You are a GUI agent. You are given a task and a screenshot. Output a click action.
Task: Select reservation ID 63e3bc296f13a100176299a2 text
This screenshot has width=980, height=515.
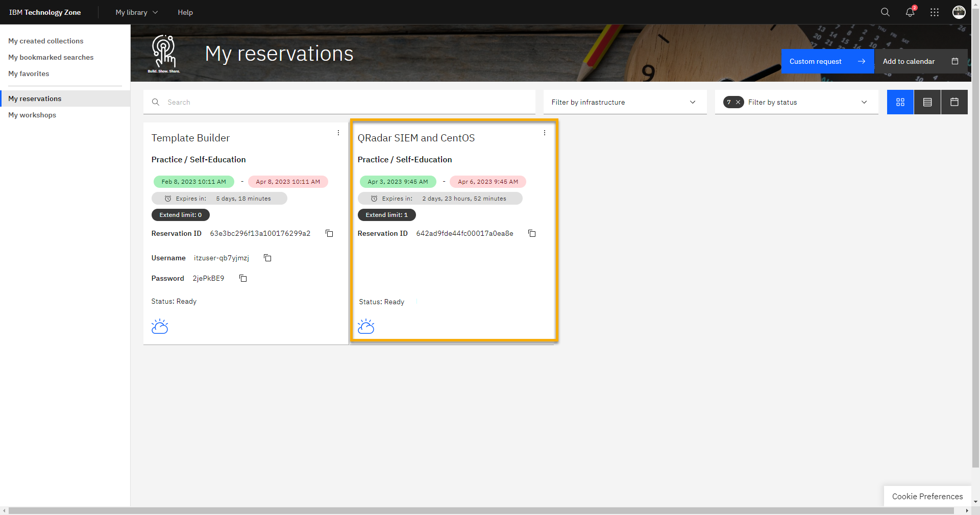click(260, 233)
